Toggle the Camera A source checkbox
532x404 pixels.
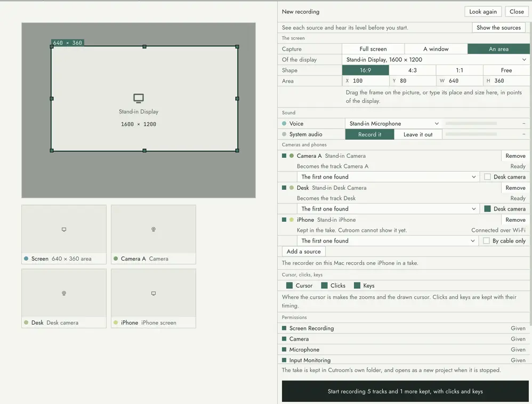tap(284, 156)
